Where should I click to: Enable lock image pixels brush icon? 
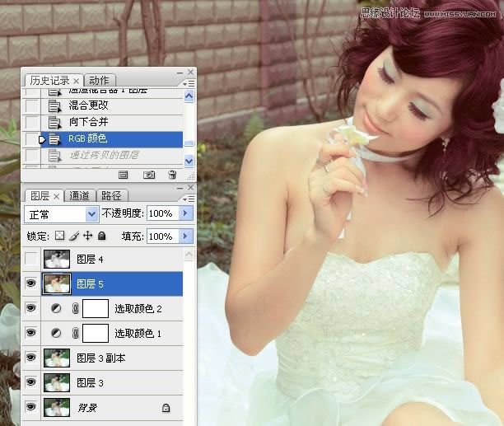pos(74,236)
